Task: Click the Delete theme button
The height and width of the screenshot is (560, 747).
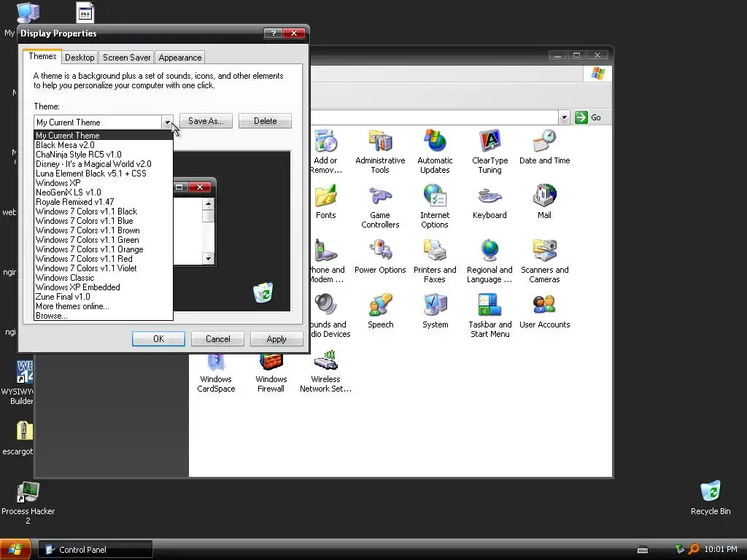Action: point(265,121)
